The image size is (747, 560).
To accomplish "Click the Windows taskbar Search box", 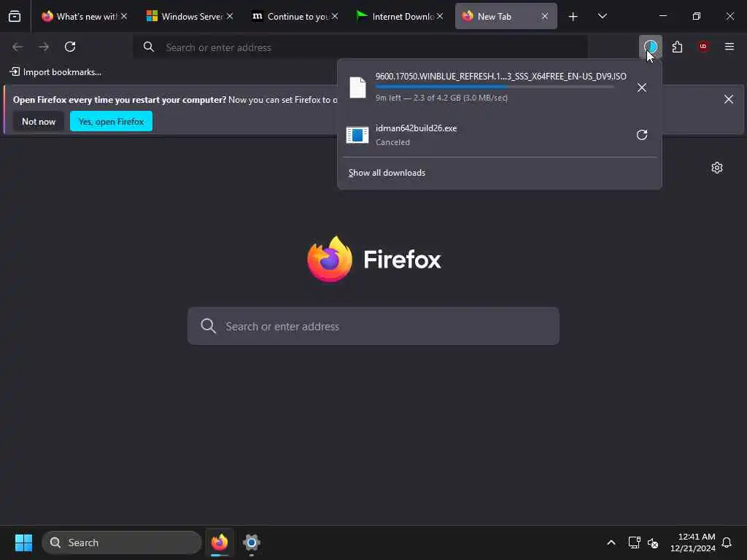I will (122, 542).
